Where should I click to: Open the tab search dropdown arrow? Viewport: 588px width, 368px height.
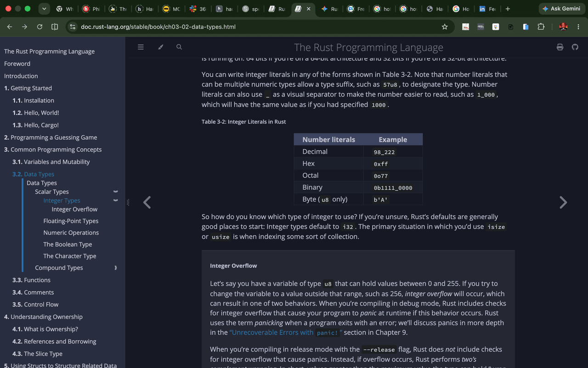(44, 9)
